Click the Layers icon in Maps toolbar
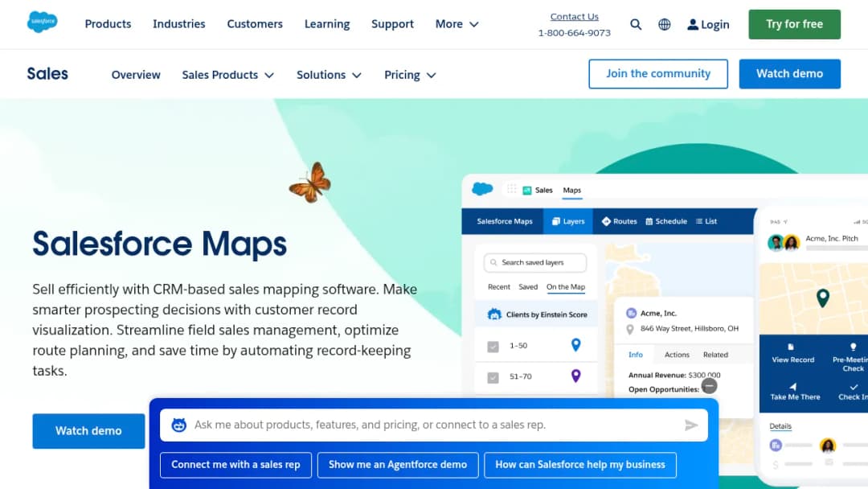Image resolution: width=868 pixels, height=489 pixels. coord(556,221)
